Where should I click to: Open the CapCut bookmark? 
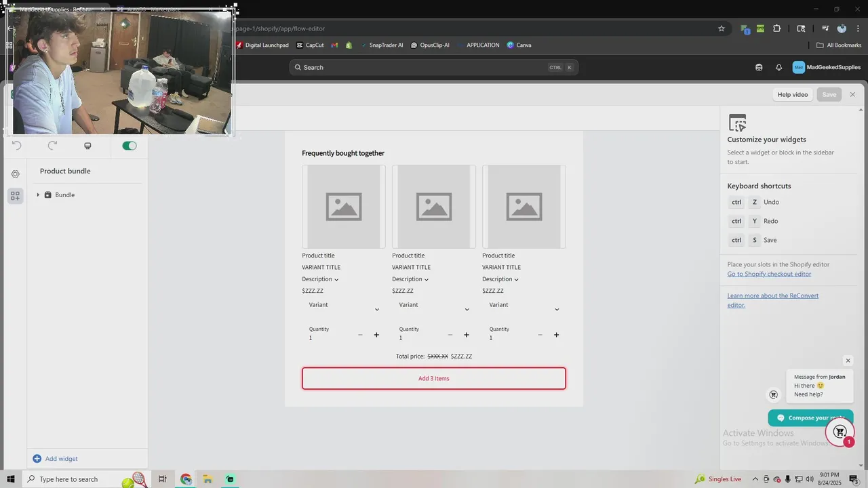pyautogui.click(x=310, y=45)
